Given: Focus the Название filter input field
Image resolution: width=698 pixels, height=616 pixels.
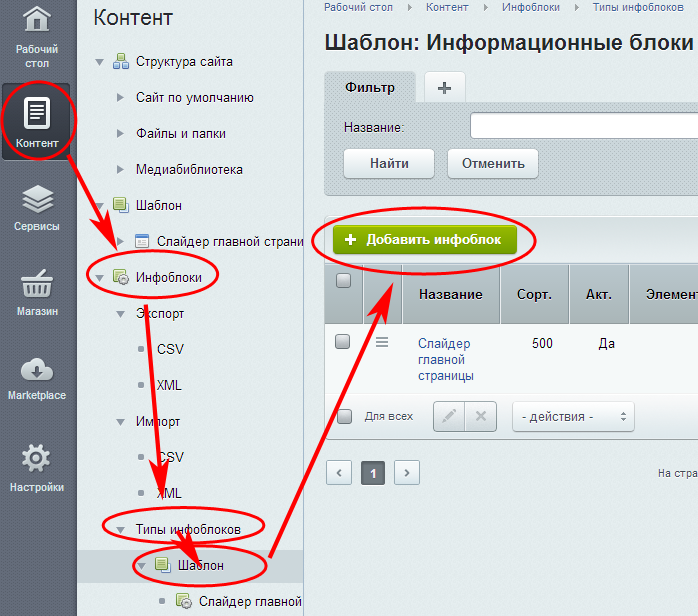Looking at the screenshot, I should [584, 126].
